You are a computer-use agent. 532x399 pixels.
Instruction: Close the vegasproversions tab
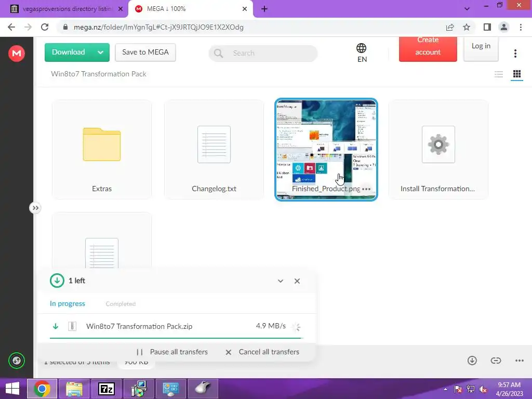point(120,9)
